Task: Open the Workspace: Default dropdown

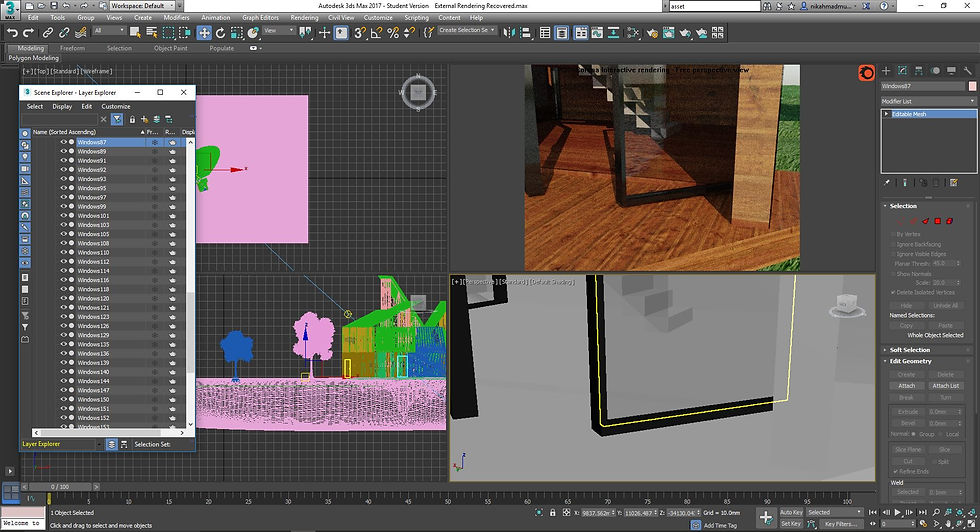Action: click(x=143, y=6)
